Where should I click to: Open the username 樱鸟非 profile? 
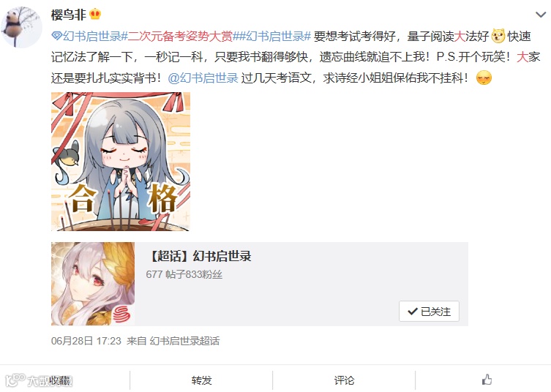tap(69, 15)
